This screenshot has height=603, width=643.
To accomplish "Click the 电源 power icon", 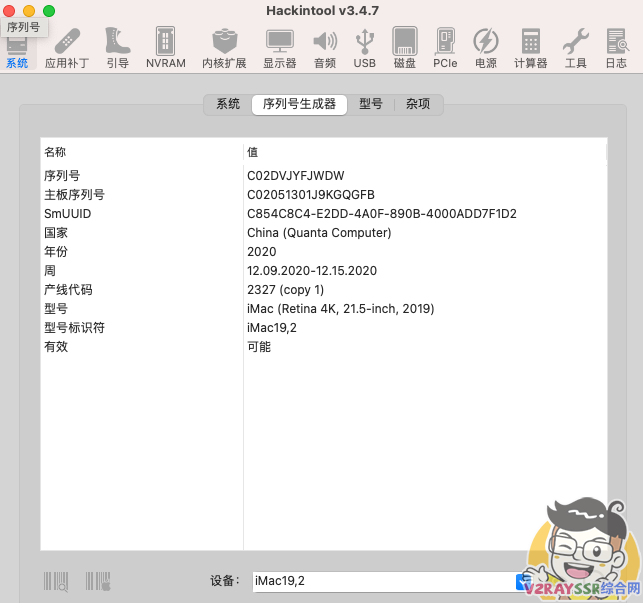I will pyautogui.click(x=485, y=47).
